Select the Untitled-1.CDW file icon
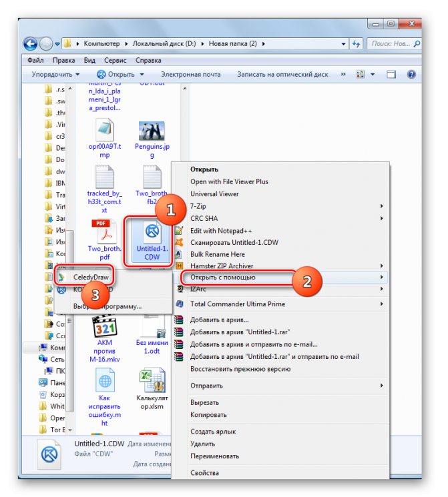This screenshot has height=497, width=448. pyautogui.click(x=152, y=231)
